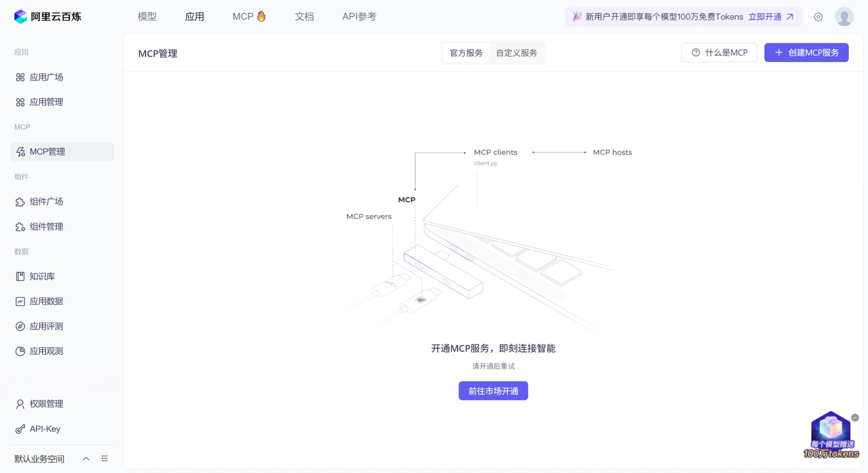
Task: Click the 组件管理 puzzle-gear icon
Action: (20, 227)
